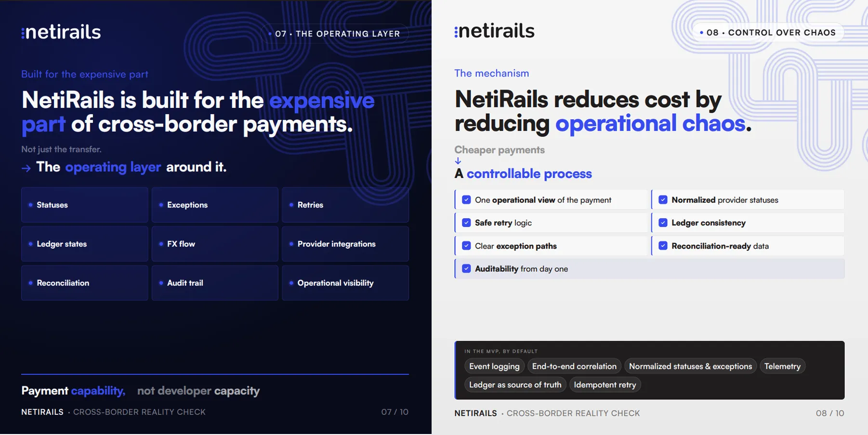The height and width of the screenshot is (435, 868).
Task: Toggle the 'Reconciliation-ready data' checkbox
Action: pos(663,246)
